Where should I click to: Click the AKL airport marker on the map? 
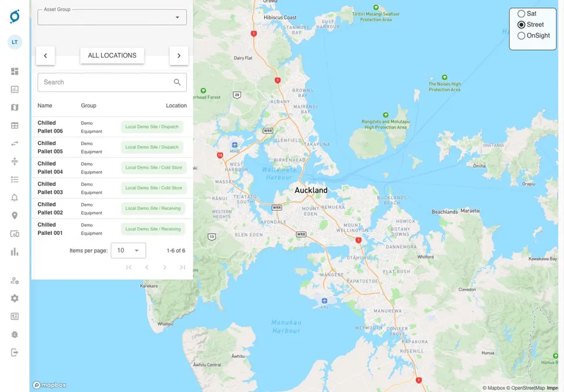324,301
